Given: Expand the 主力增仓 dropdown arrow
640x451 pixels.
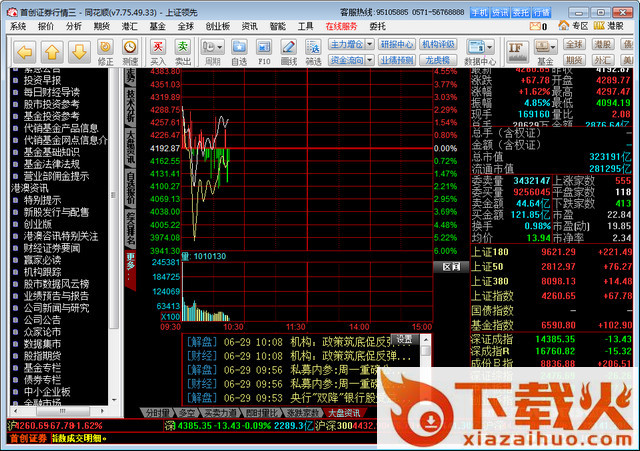Looking at the screenshot, I should (x=369, y=44).
